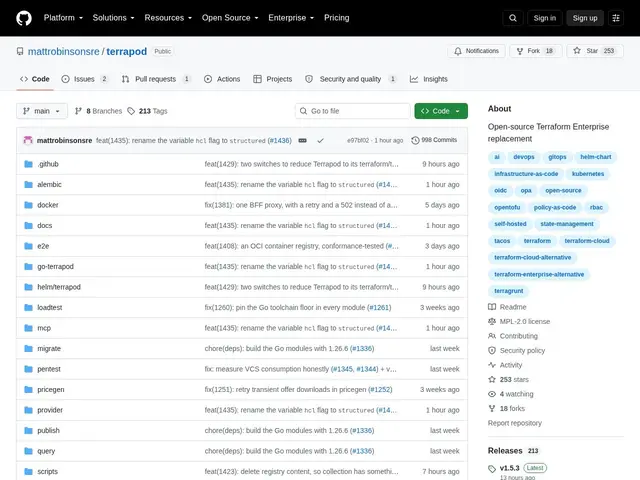640x480 pixels.
Task: Expand the Platform menu
Action: (x=63, y=18)
